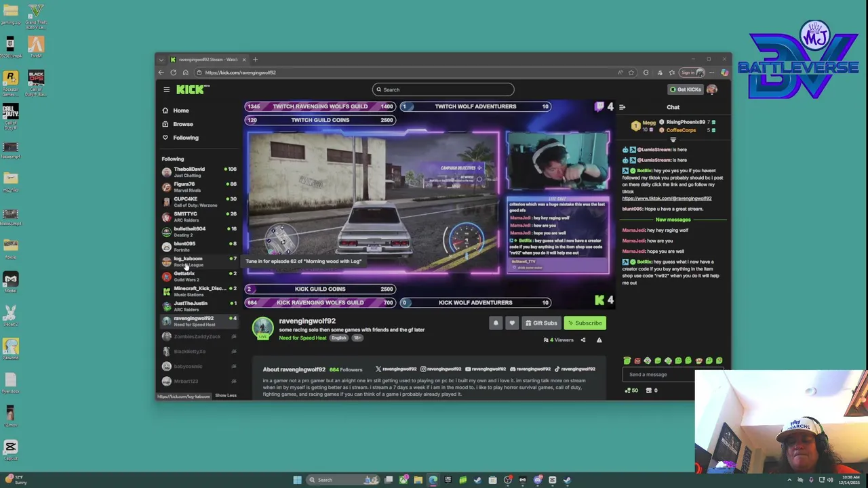
Task: Toggle follow with the heart icon
Action: point(512,323)
